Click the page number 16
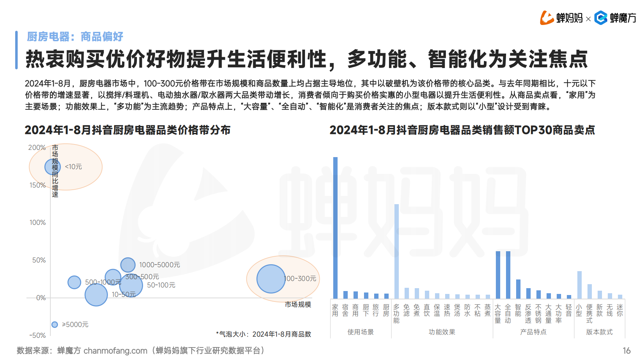 627,351
